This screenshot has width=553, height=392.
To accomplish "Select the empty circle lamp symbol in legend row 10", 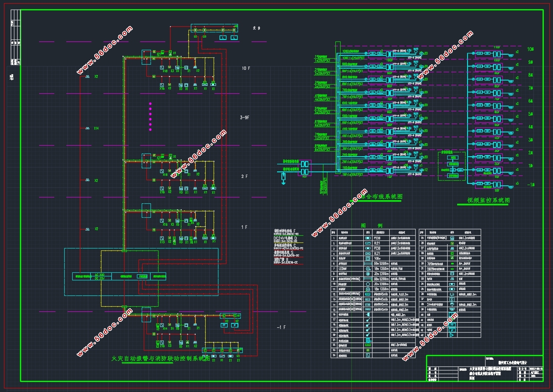I will tap(368, 284).
